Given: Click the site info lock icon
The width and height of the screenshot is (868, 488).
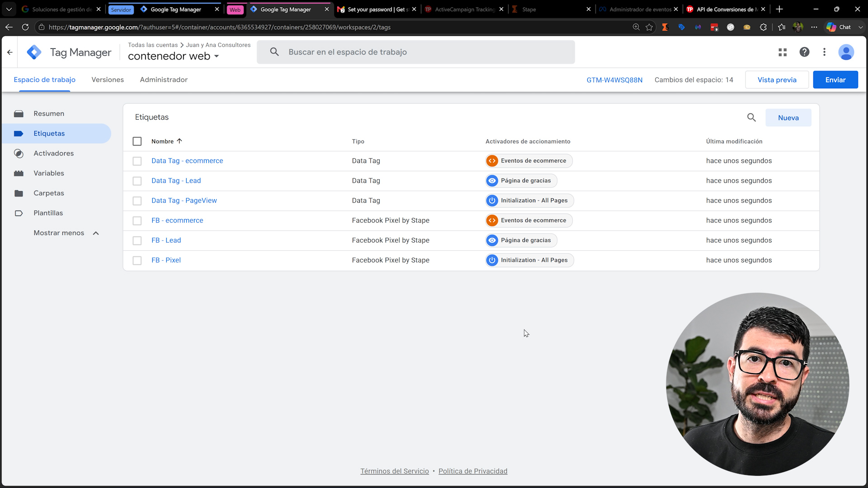Looking at the screenshot, I should coord(42,27).
